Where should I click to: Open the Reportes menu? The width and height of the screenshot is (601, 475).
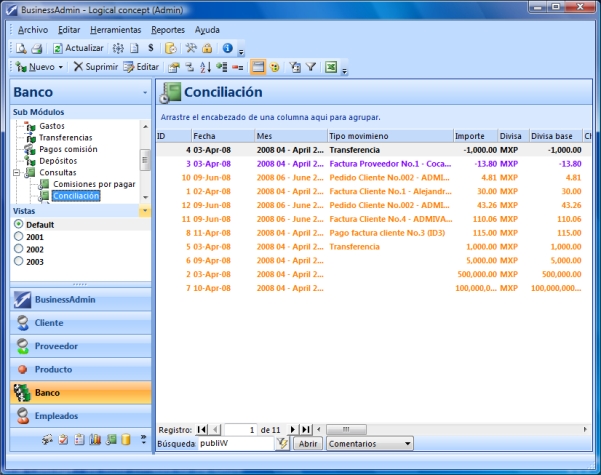(168, 30)
